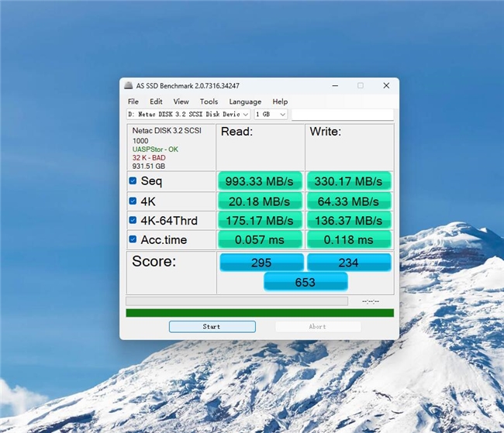The height and width of the screenshot is (433, 504).
Task: Click the empty text field beside 1 GB
Action: pos(342,115)
